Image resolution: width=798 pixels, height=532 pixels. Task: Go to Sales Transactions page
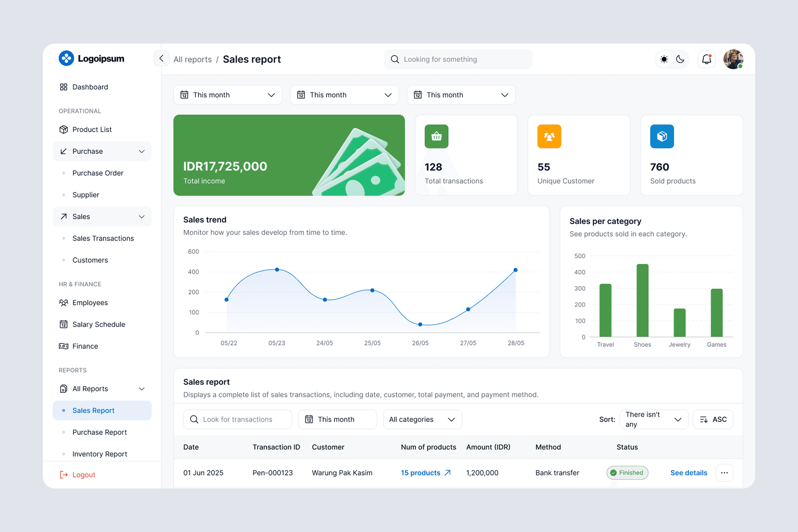click(103, 238)
